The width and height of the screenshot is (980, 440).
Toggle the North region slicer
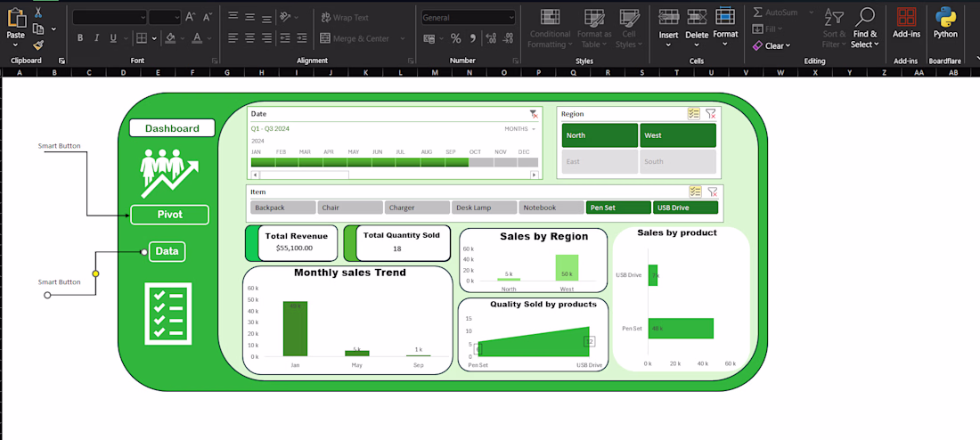tap(600, 135)
